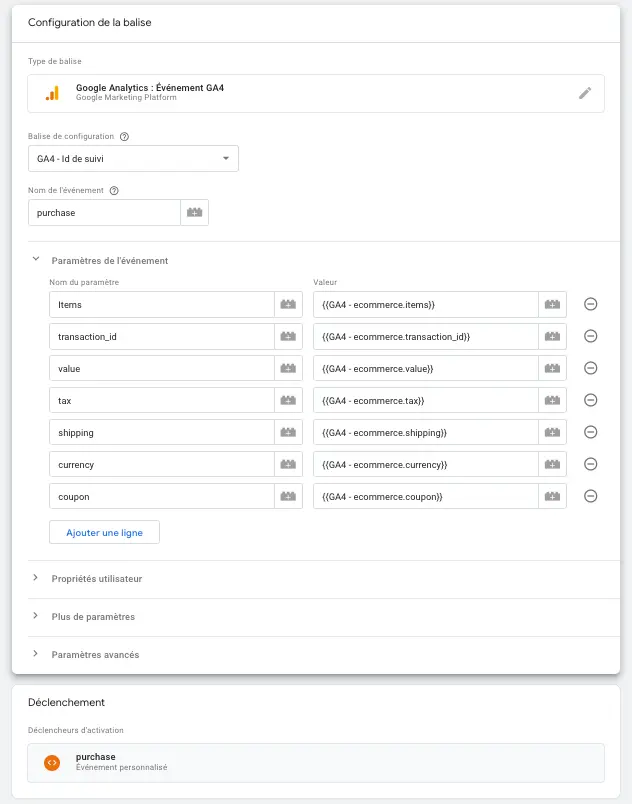Image resolution: width=632 pixels, height=804 pixels.
Task: Click the Google Analytics bar chart logo
Action: pos(52,93)
